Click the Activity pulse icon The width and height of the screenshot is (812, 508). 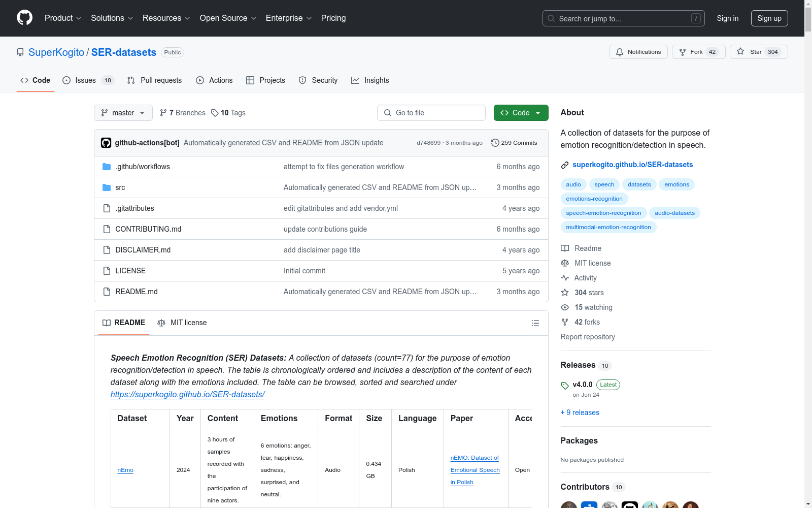point(565,278)
